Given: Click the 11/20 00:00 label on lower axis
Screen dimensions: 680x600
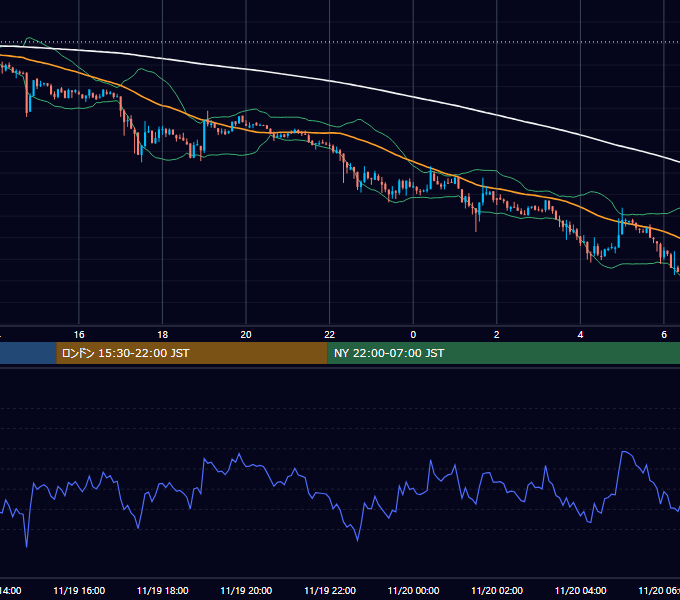Looking at the screenshot, I should coord(413,590).
